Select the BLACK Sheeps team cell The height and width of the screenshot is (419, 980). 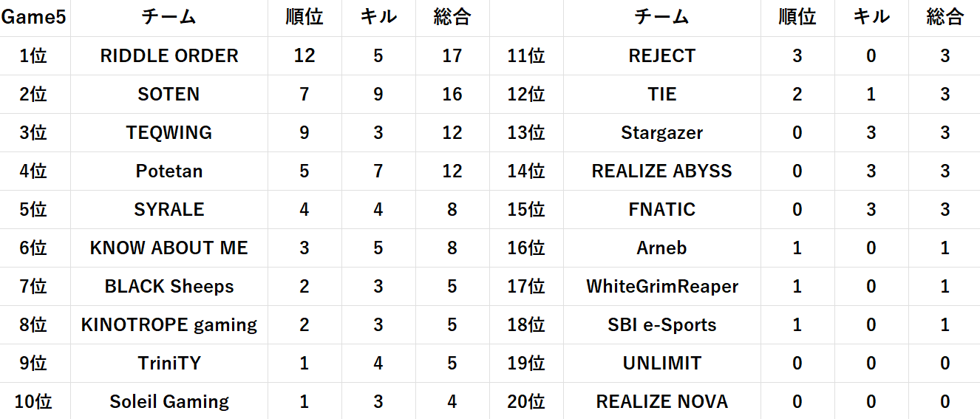point(169,287)
